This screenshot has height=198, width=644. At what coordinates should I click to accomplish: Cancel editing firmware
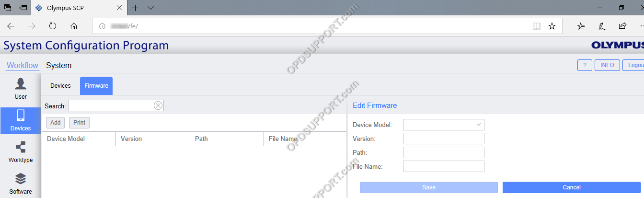point(572,187)
